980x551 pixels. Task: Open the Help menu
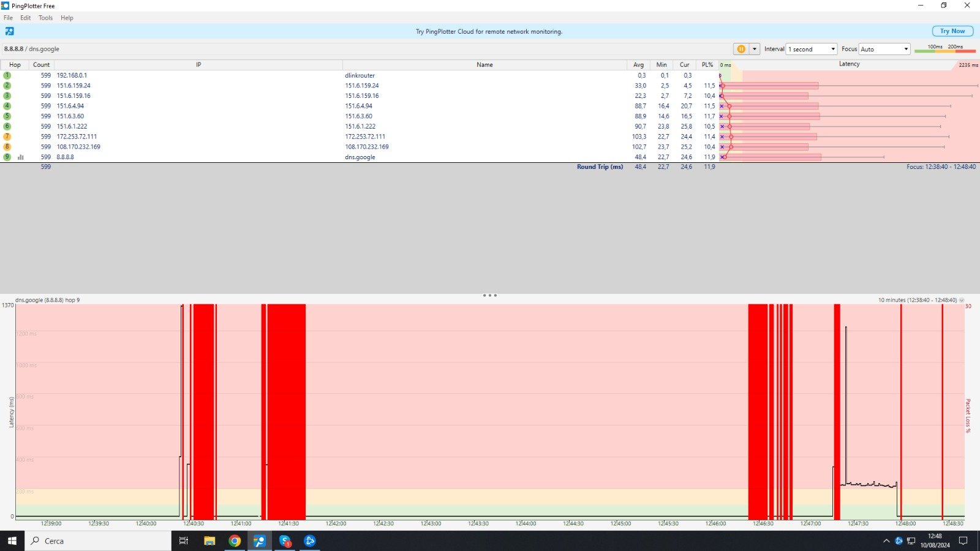67,18
